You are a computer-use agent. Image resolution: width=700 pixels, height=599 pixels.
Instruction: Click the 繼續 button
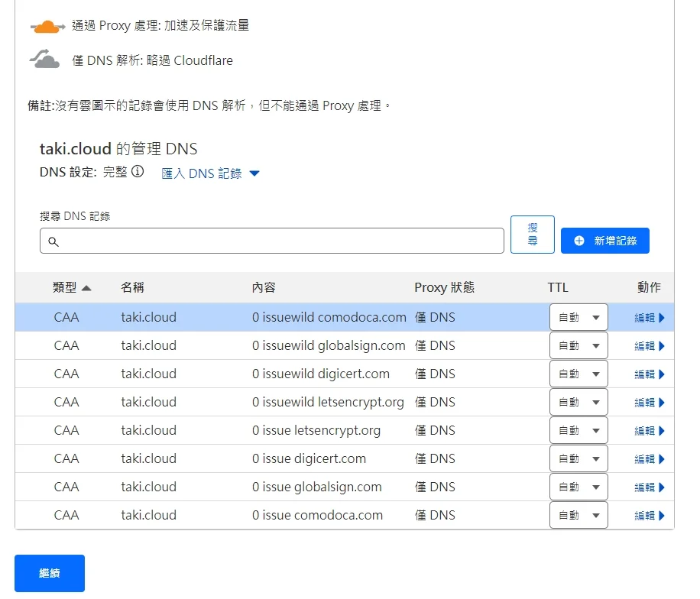click(x=50, y=573)
